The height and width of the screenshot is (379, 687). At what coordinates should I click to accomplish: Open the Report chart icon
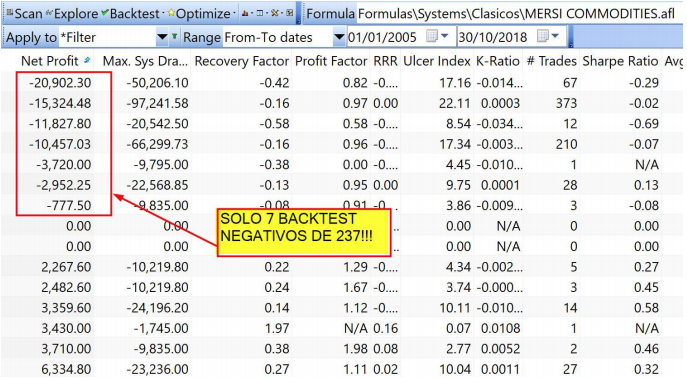(245, 13)
